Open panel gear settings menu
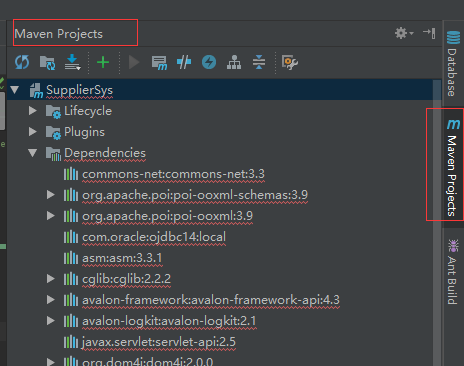This screenshot has height=366, width=464. click(404, 33)
